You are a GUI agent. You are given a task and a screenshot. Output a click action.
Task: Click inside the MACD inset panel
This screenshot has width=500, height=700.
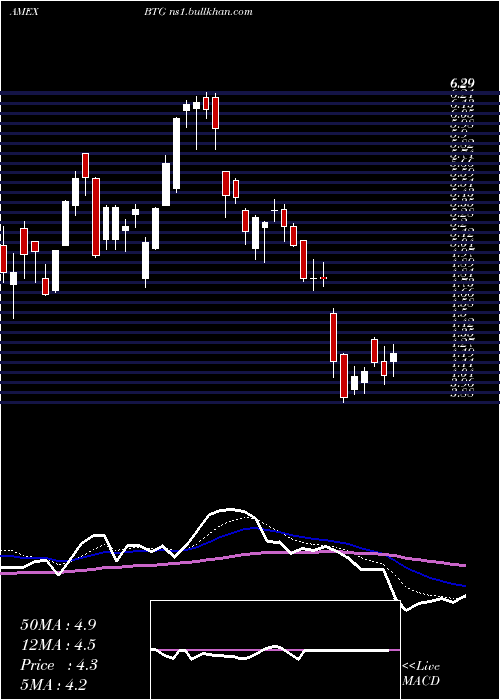(275, 650)
